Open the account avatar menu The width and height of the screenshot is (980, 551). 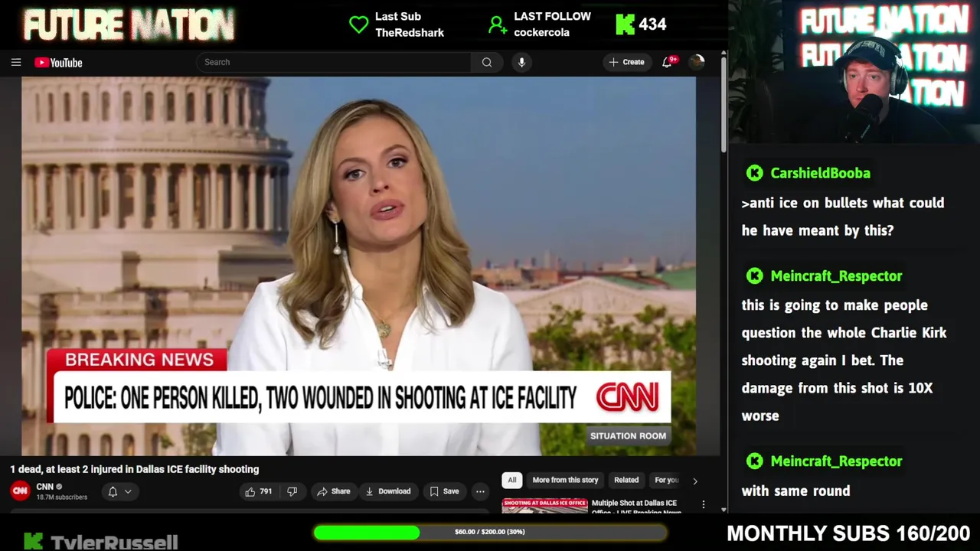point(697,62)
